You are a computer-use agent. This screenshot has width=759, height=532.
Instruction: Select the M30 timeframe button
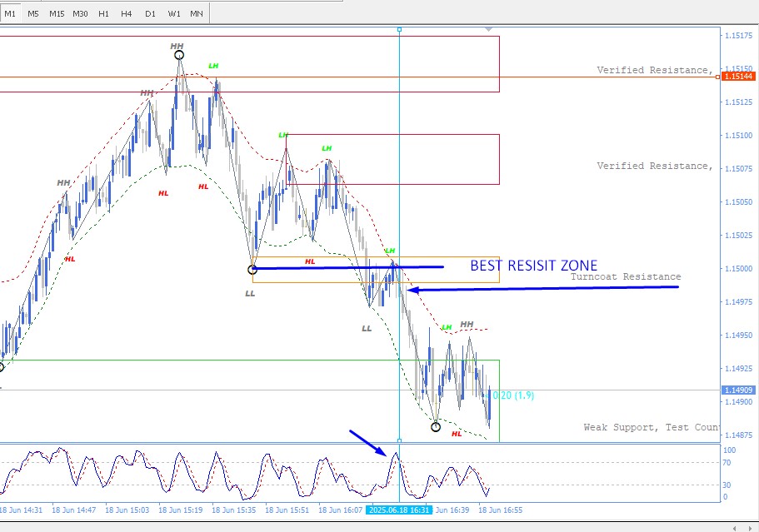[80, 14]
